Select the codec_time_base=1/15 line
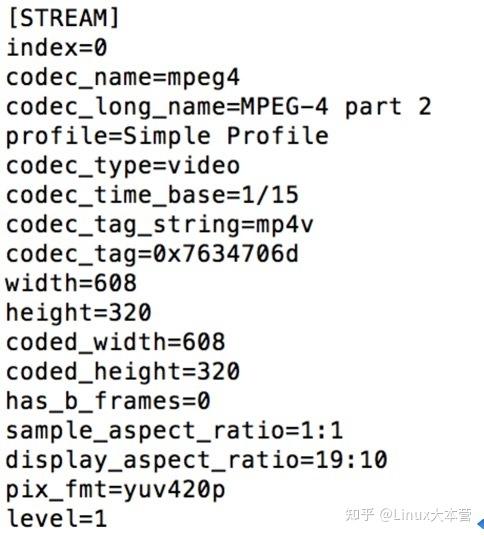This screenshot has width=484, height=536. (x=152, y=196)
